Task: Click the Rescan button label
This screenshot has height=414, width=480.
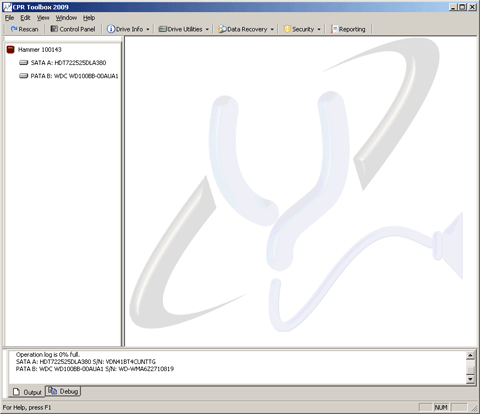Action: coord(28,29)
